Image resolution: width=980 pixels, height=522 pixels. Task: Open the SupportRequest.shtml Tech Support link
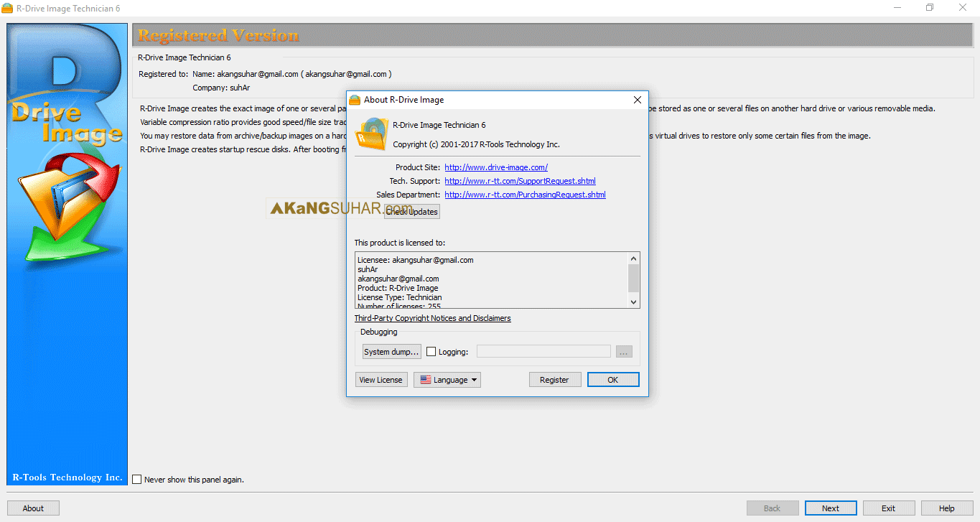(519, 181)
